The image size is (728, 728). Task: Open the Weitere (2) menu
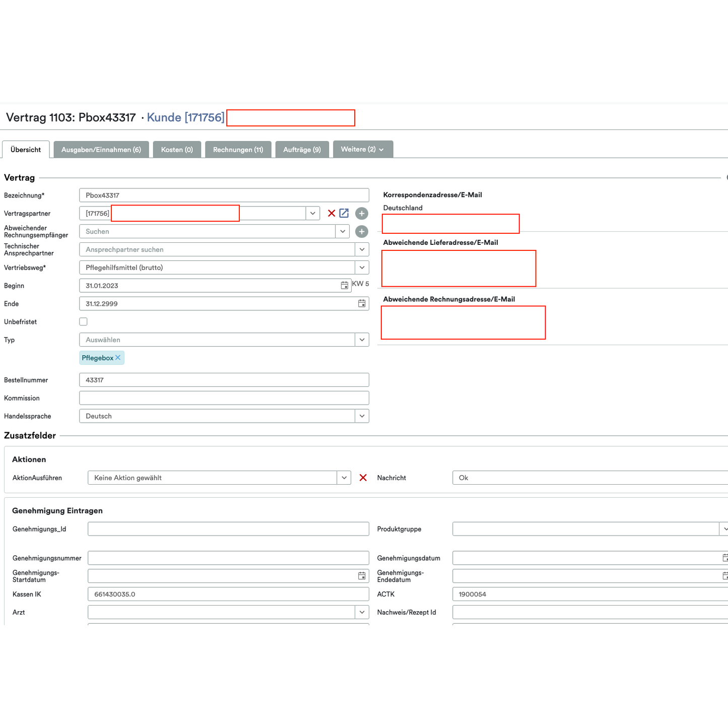coord(362,149)
